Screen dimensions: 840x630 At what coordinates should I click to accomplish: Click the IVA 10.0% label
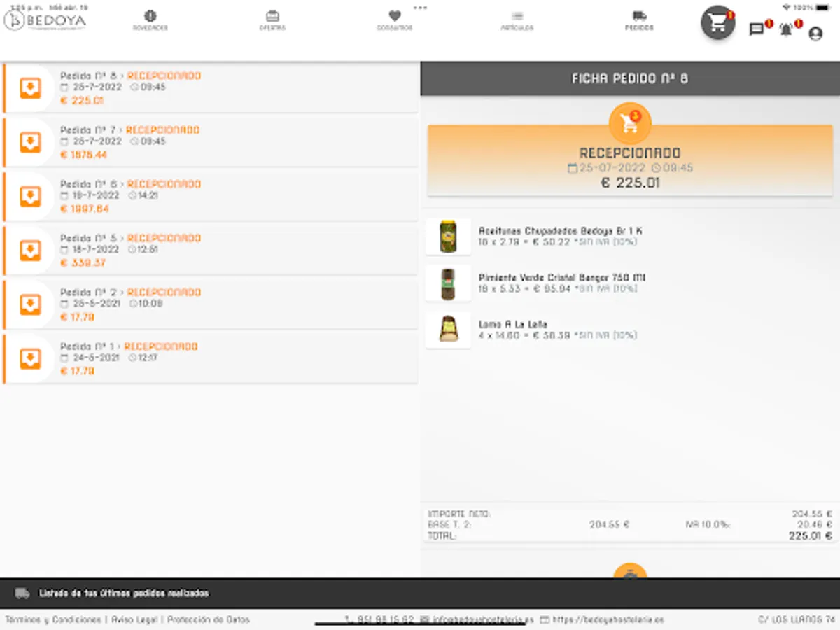[x=708, y=524]
